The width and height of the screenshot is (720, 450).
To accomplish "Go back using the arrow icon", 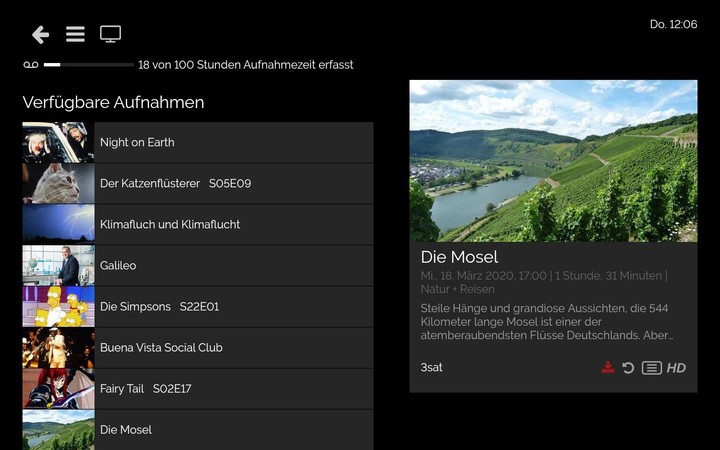I will (40, 34).
